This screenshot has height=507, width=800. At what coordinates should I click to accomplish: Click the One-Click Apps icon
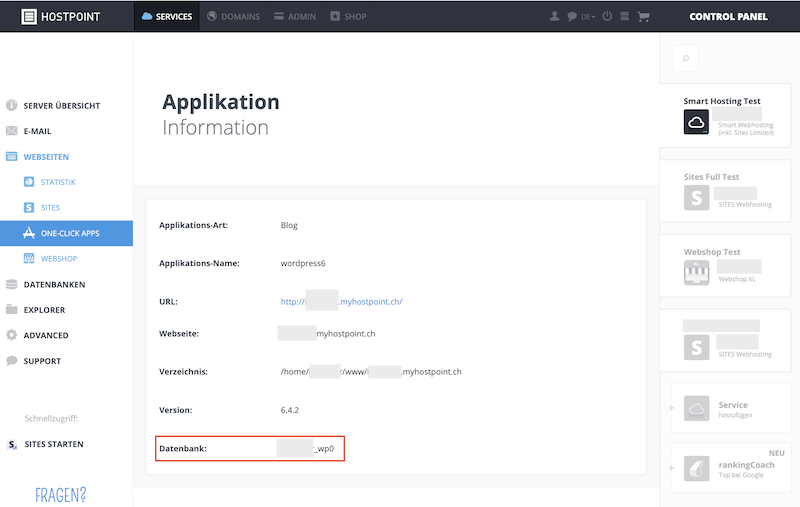(x=29, y=233)
